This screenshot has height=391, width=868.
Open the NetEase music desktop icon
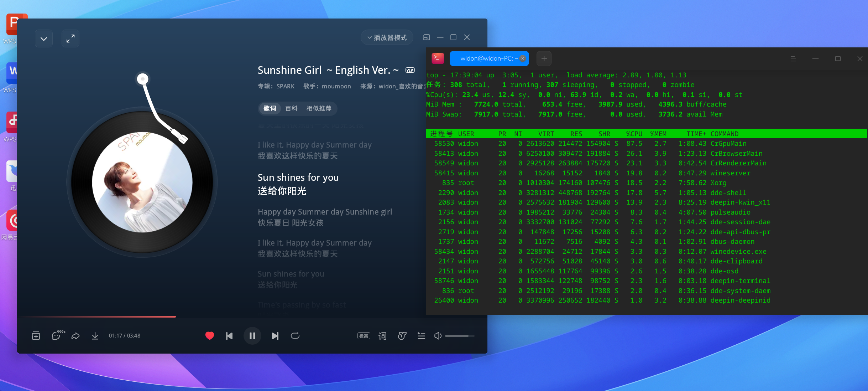pos(12,221)
